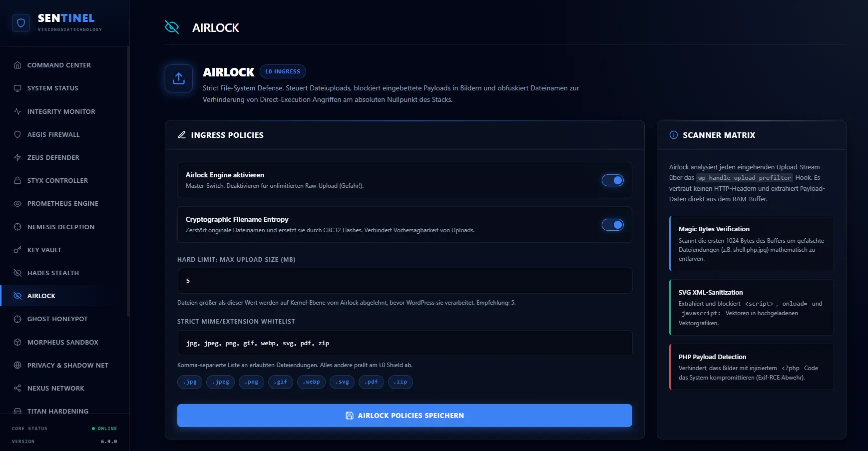Navigate to Morpheus Sandbox

(x=64, y=342)
